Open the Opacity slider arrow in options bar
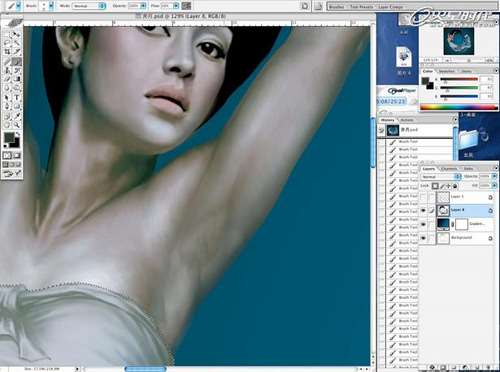 pos(143,6)
